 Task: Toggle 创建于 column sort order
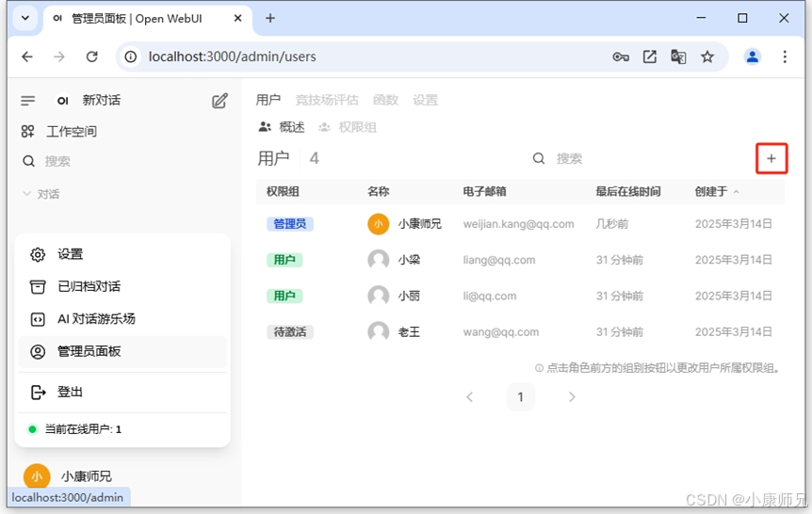[x=717, y=191]
